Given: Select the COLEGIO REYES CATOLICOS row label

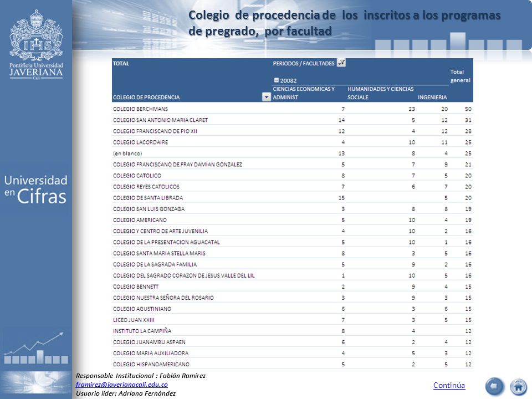Looking at the screenshot, I should [x=146, y=187].
